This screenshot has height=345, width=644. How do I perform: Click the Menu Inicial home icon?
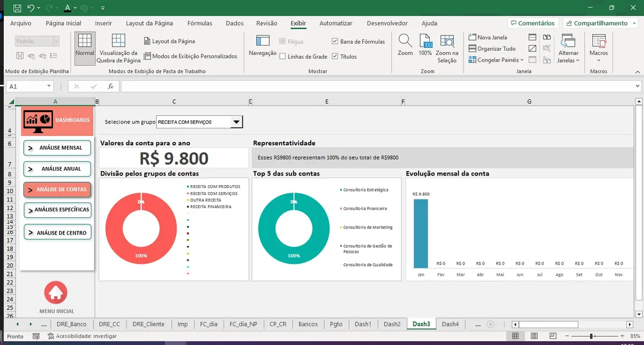point(56,293)
